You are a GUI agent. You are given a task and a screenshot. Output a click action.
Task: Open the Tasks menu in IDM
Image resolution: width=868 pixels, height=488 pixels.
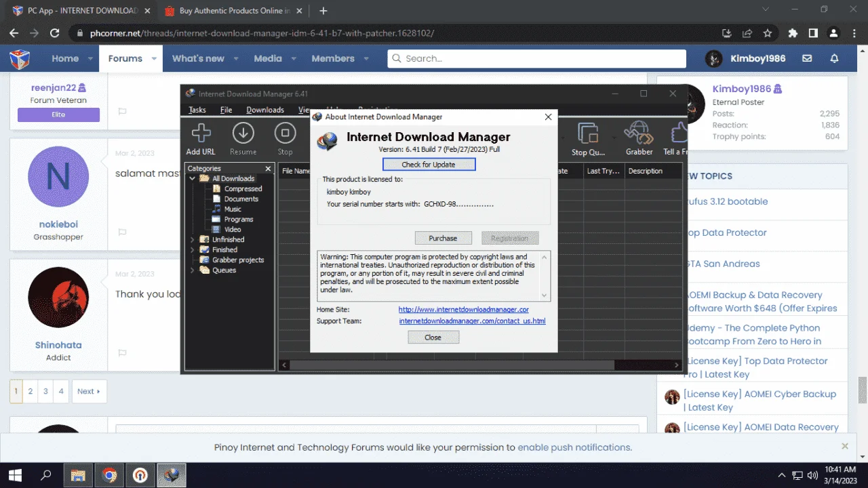click(197, 109)
